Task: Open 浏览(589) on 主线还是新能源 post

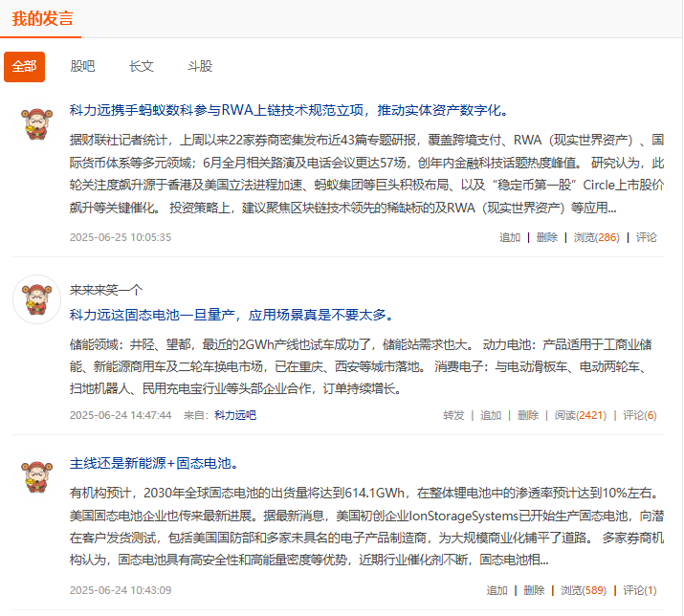Action: click(584, 591)
